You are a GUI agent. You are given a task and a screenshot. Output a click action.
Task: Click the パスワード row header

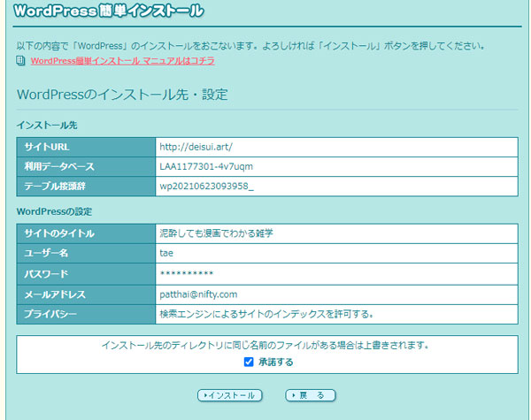[86, 274]
